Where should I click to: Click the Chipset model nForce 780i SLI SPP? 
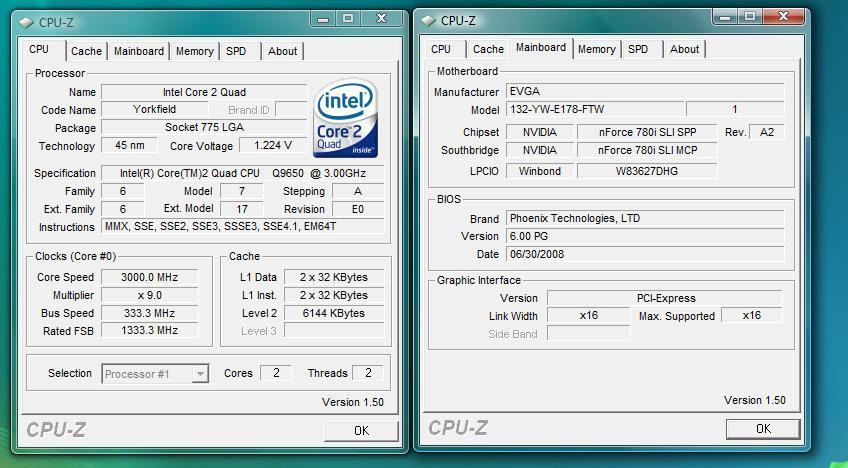647,132
